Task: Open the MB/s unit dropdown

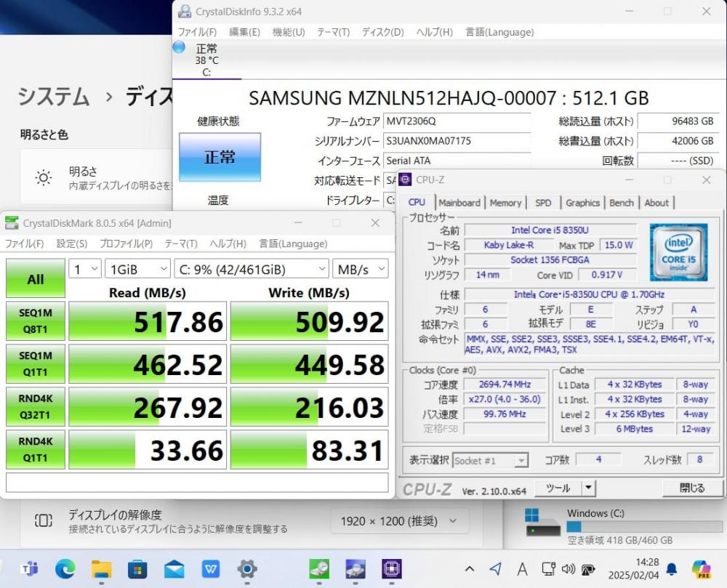Action: pyautogui.click(x=361, y=269)
